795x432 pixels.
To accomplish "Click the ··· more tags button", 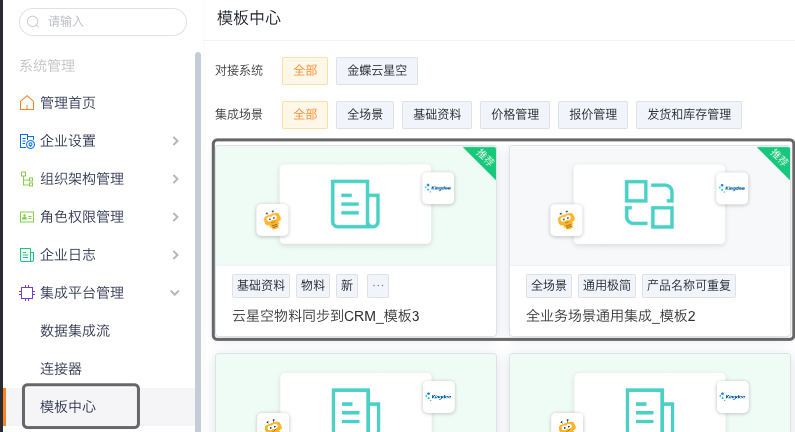I will (x=378, y=286).
